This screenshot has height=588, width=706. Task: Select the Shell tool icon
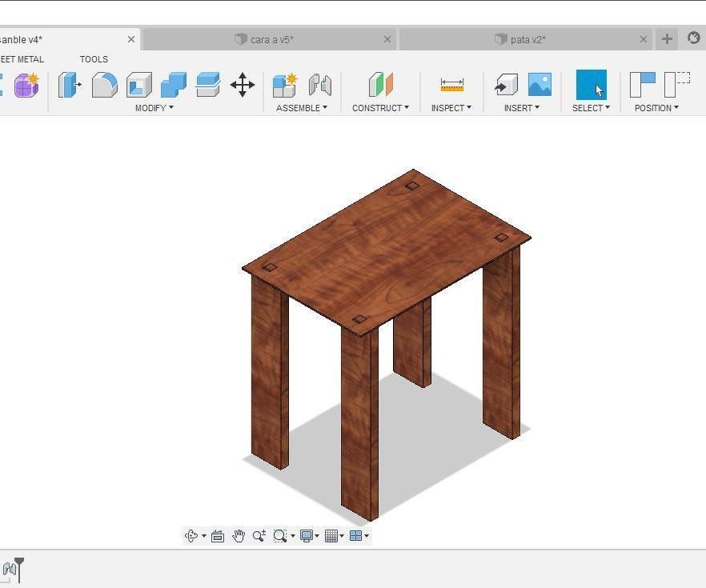pyautogui.click(x=139, y=85)
